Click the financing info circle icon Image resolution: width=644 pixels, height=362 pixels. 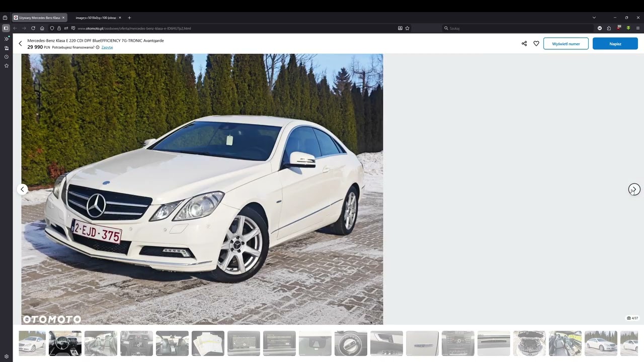pos(98,47)
